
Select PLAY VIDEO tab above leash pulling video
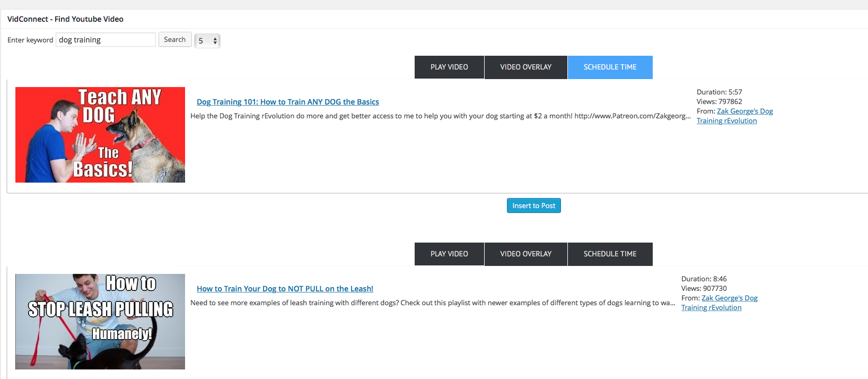(x=449, y=254)
